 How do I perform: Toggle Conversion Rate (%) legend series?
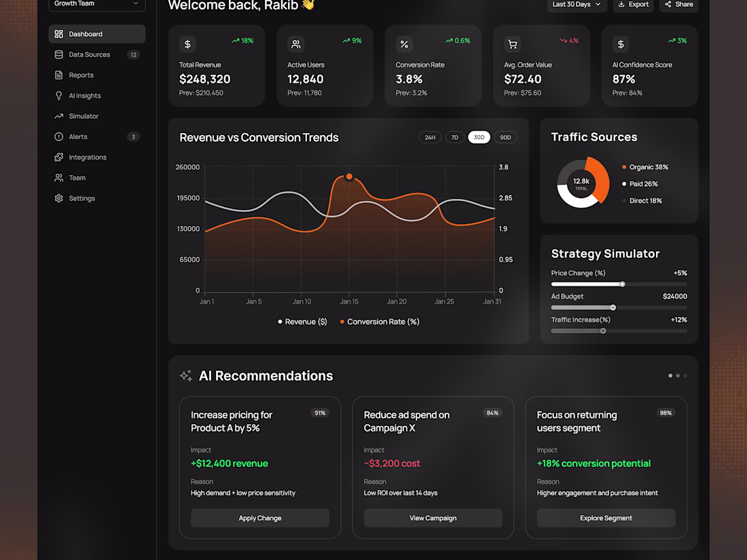pyautogui.click(x=380, y=322)
